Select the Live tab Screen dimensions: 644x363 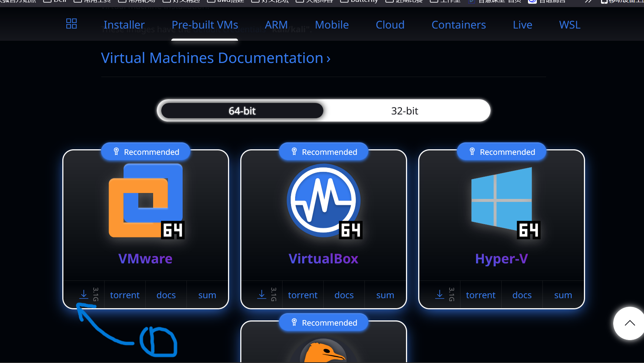(522, 25)
